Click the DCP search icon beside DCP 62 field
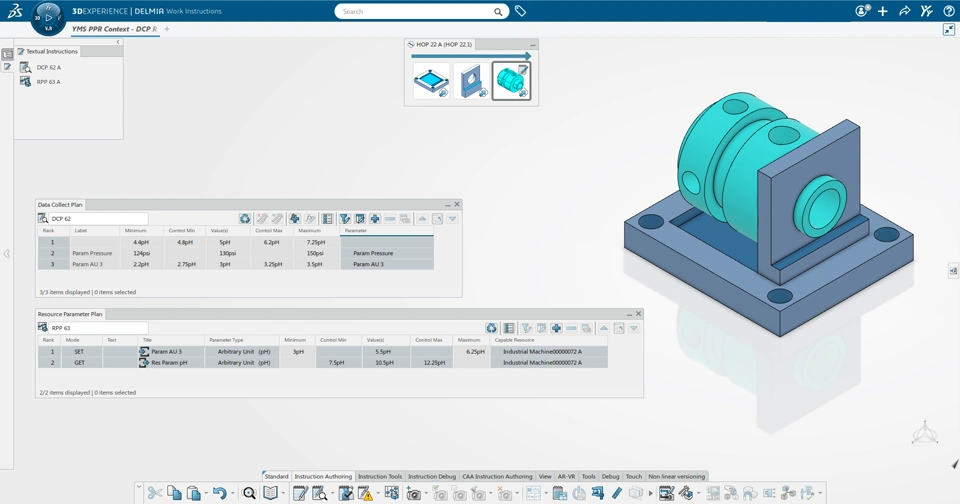 [x=43, y=219]
